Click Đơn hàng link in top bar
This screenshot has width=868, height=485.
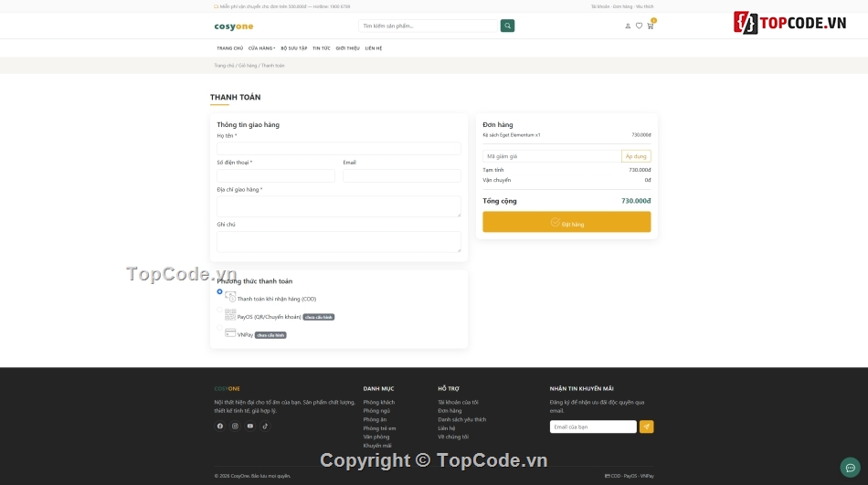click(622, 6)
